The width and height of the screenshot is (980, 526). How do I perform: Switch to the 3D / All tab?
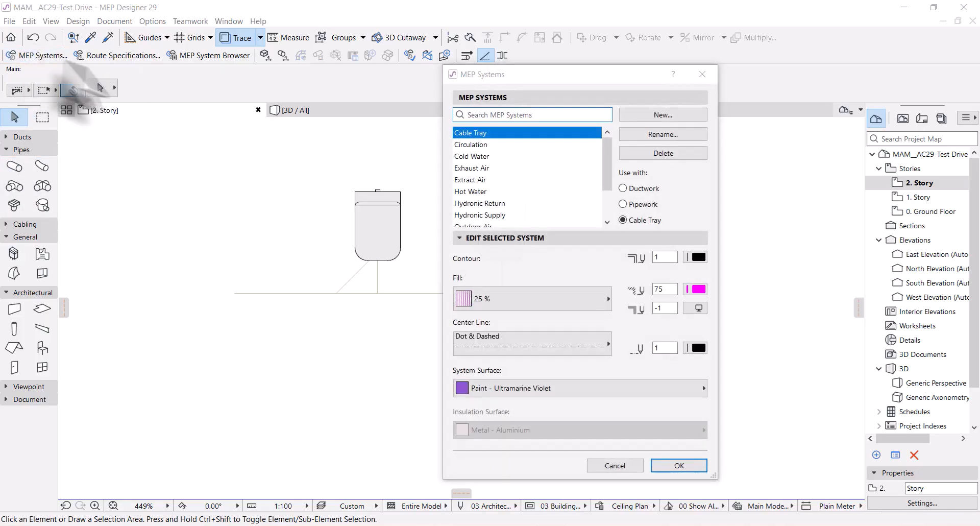(296, 110)
